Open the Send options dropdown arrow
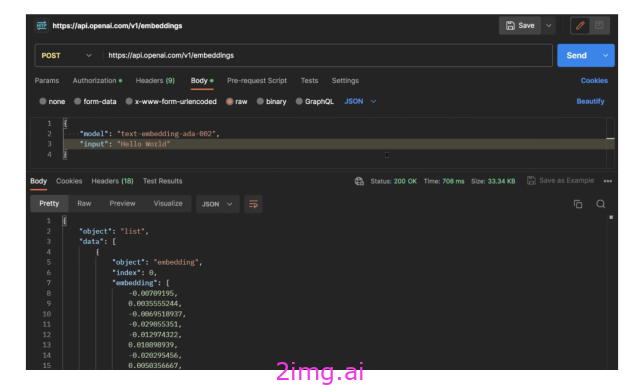 pyautogui.click(x=605, y=56)
